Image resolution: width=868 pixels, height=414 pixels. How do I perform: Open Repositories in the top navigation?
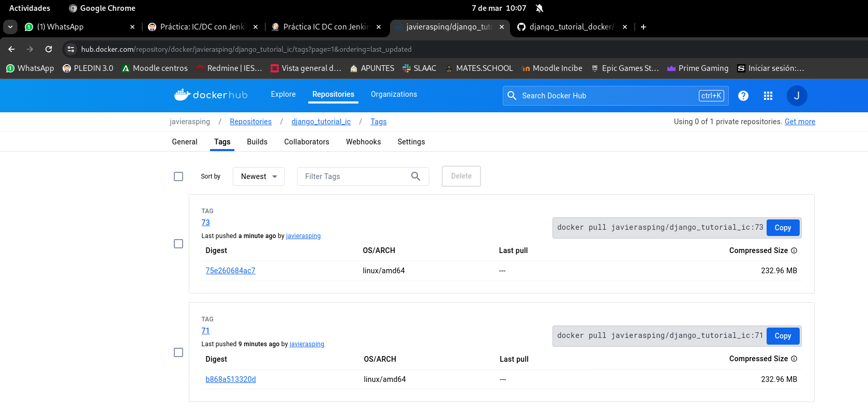(x=334, y=94)
